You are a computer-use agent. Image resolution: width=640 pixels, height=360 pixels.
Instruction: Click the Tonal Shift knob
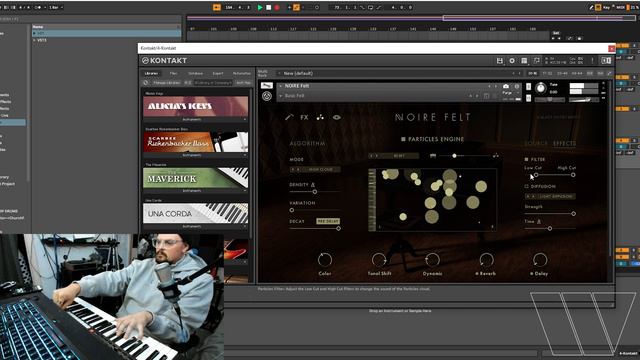(x=379, y=260)
